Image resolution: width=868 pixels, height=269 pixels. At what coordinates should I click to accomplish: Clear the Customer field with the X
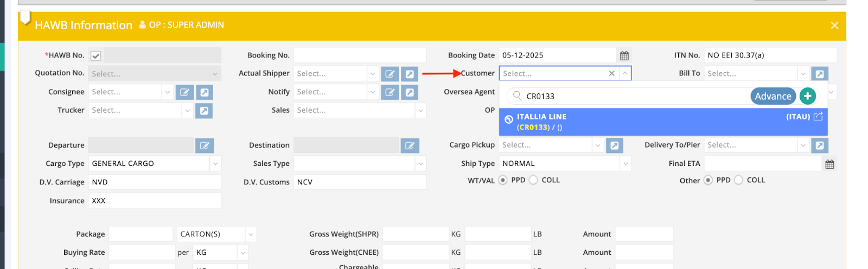pyautogui.click(x=612, y=73)
